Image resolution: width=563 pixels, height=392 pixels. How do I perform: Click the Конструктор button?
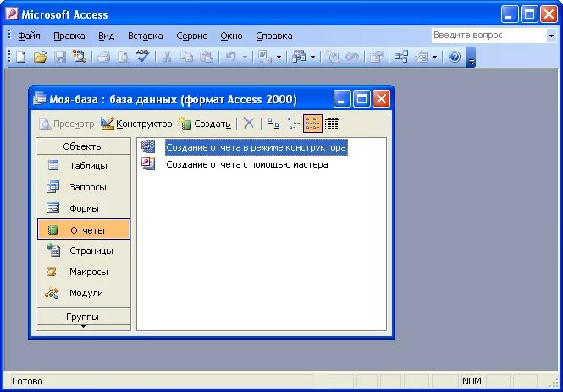click(136, 124)
